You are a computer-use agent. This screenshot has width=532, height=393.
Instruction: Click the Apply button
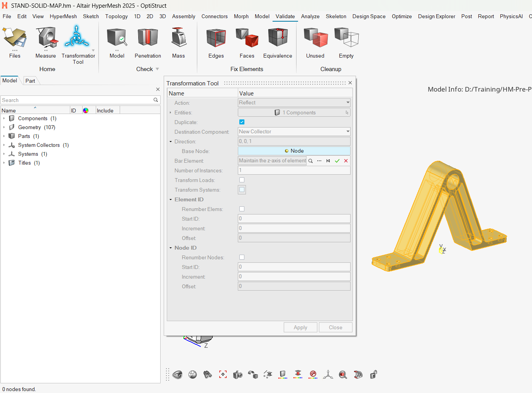coord(300,328)
